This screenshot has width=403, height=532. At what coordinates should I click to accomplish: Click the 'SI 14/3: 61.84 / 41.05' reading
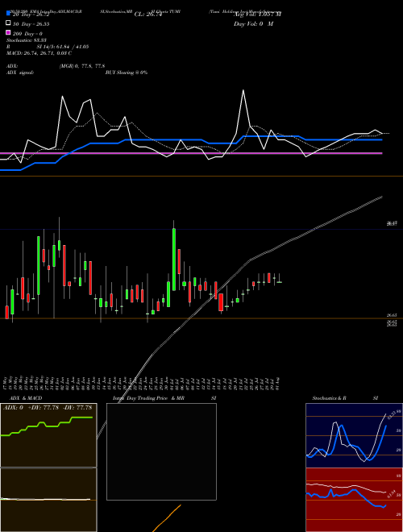pyautogui.click(x=63, y=47)
